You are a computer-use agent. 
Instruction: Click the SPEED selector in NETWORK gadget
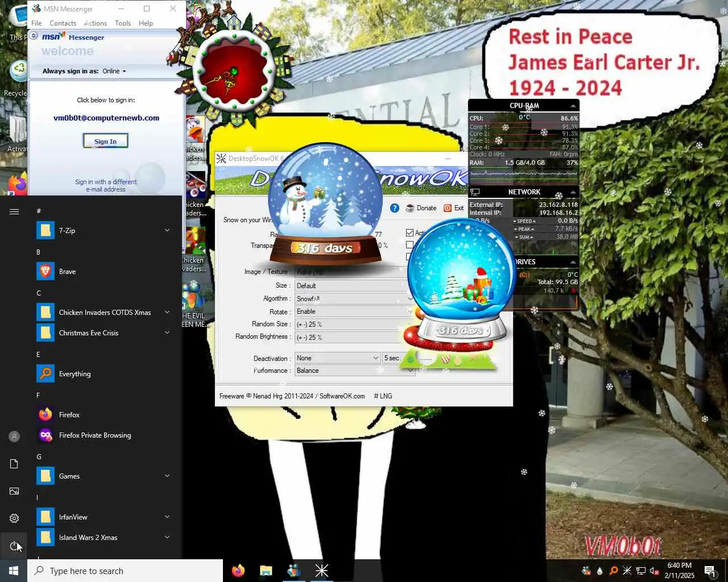click(524, 221)
